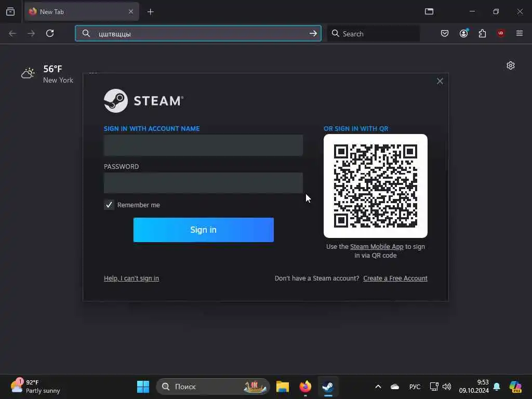Click the account name input field
Viewport: 532px width, 399px height.
pos(203,145)
